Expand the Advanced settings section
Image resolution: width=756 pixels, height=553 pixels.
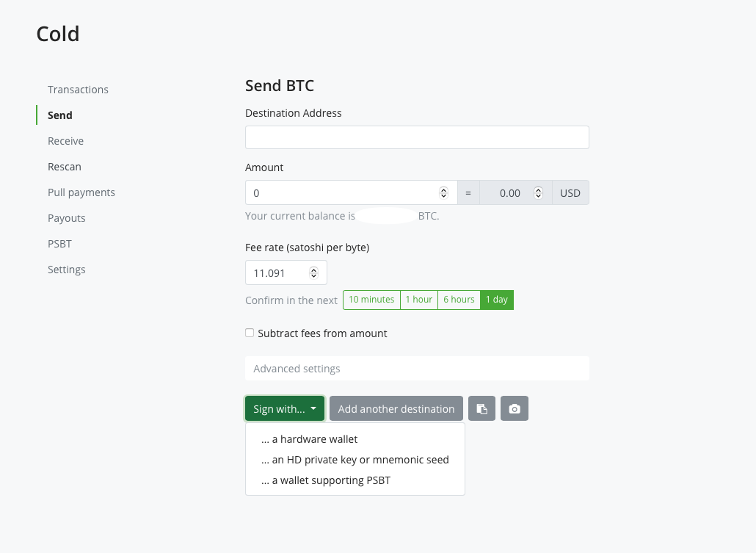[x=417, y=369]
